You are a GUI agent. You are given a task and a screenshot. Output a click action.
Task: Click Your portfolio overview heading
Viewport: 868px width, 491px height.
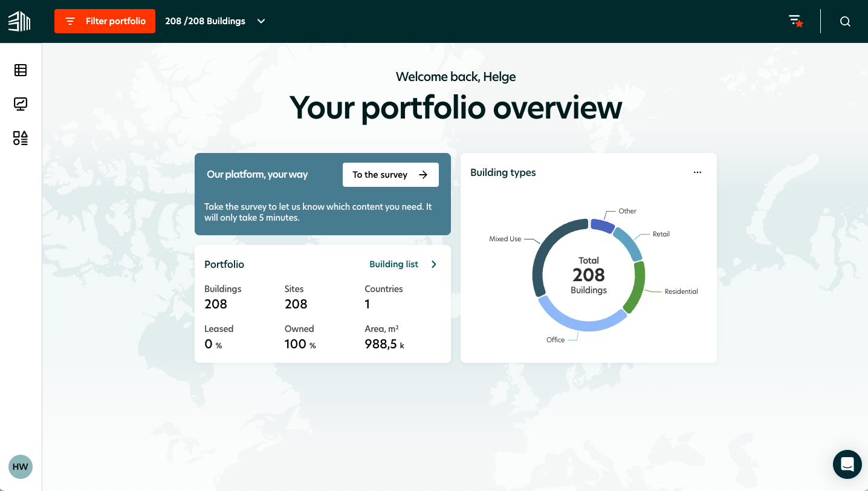coord(456,107)
